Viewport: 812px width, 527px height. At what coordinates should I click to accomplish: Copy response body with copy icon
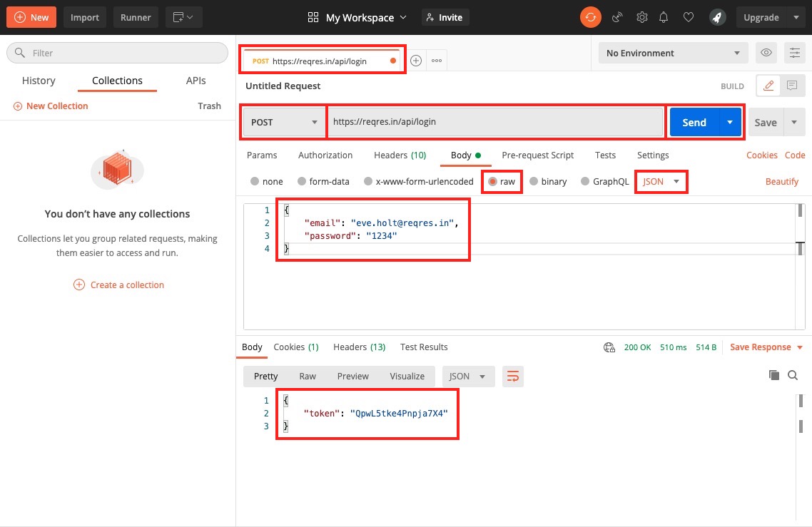click(x=774, y=375)
